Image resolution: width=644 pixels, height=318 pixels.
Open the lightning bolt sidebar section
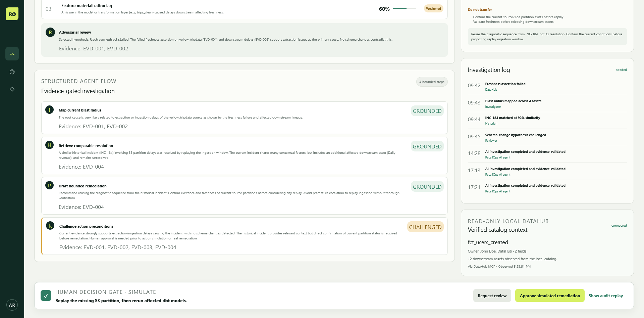[12, 54]
